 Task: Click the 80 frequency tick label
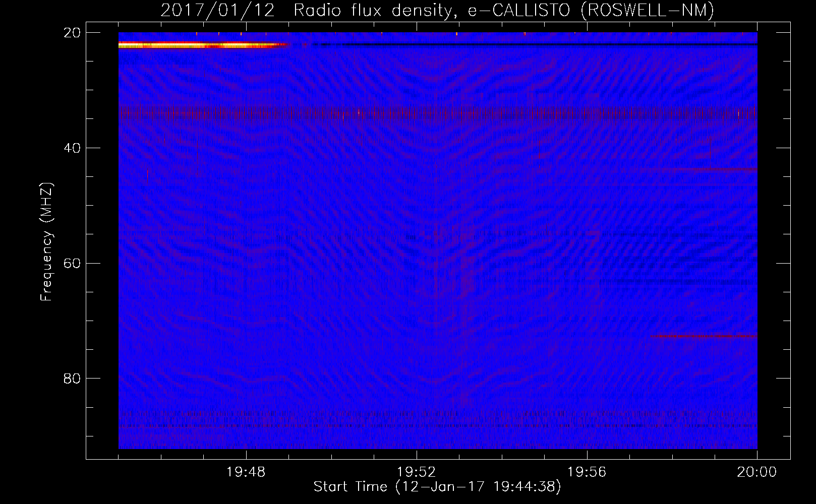[72, 378]
